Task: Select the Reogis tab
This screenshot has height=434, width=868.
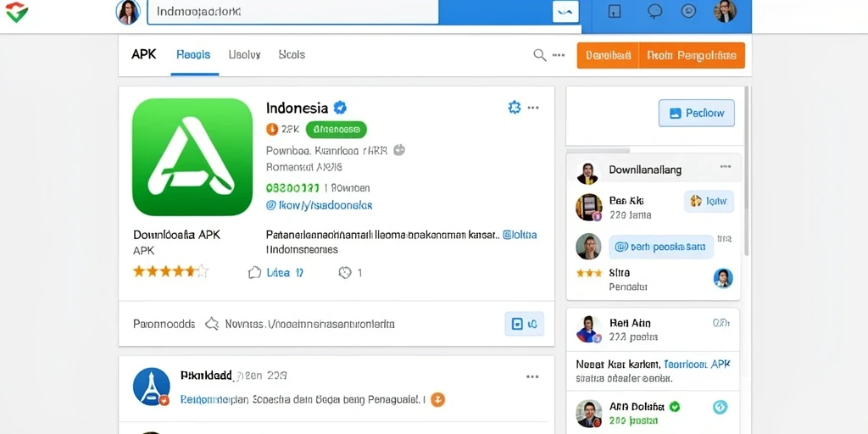Action: click(193, 54)
